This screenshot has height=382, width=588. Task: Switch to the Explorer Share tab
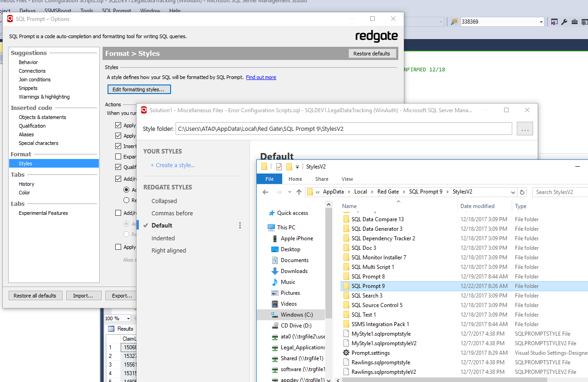pyautogui.click(x=322, y=179)
